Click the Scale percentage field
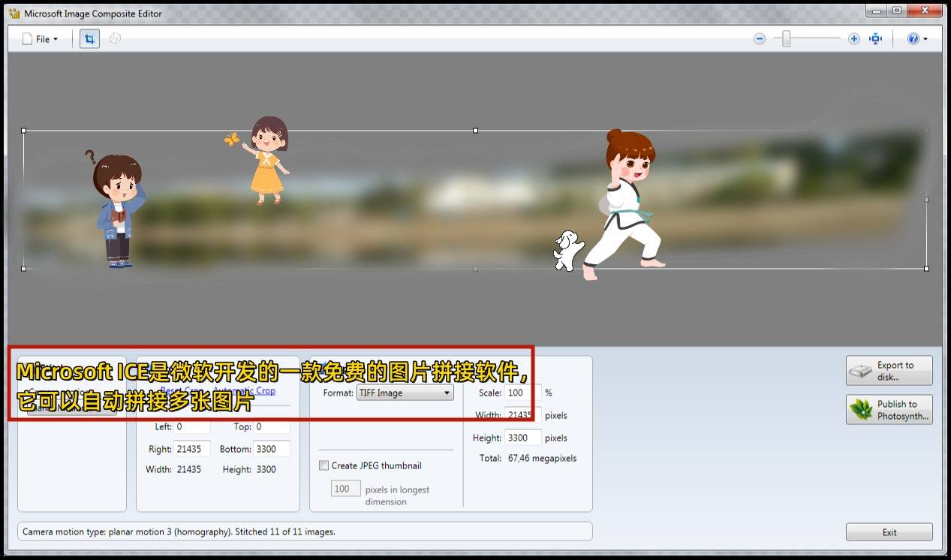The height and width of the screenshot is (560, 951). coord(522,393)
